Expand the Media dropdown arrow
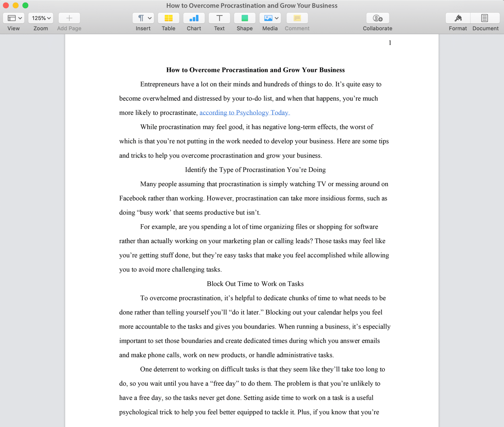 pos(277,18)
